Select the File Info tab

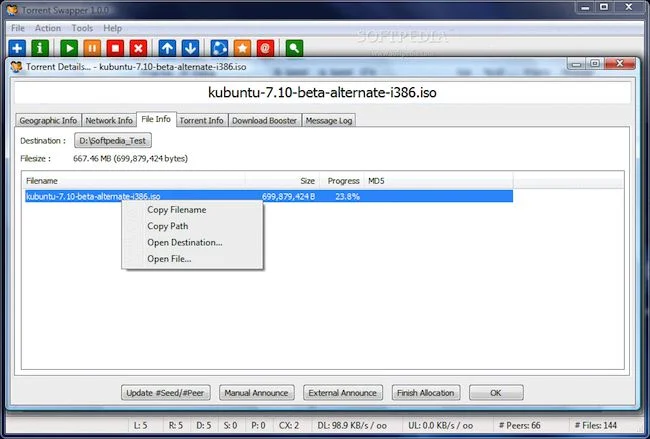pyautogui.click(x=156, y=119)
